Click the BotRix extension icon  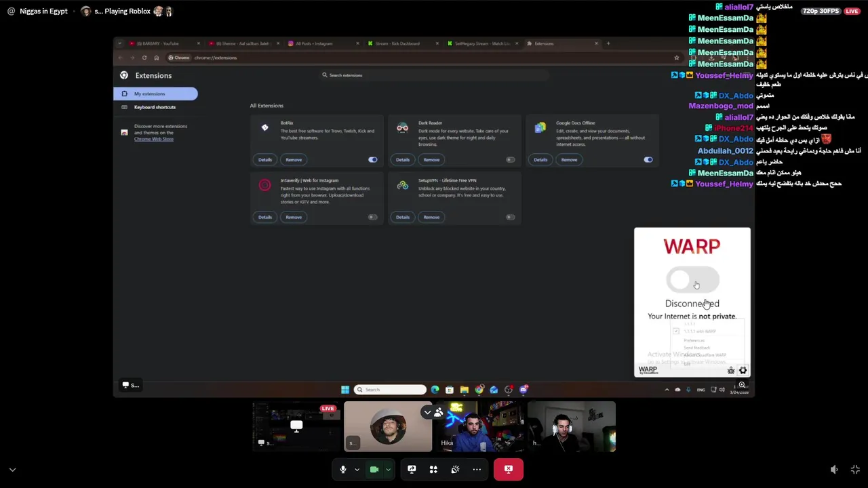tap(264, 127)
